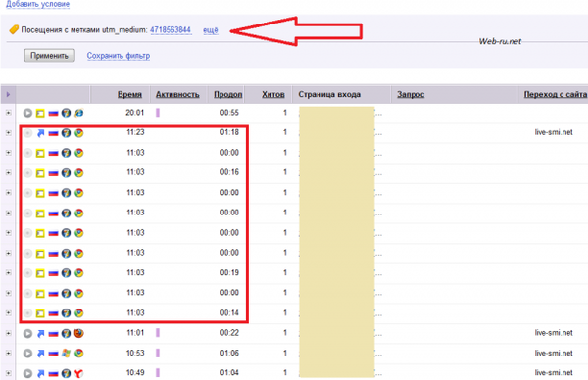The image size is (588, 380).
Task: Click the Russian flag in the 00:14 duration row
Action: [x=53, y=313]
